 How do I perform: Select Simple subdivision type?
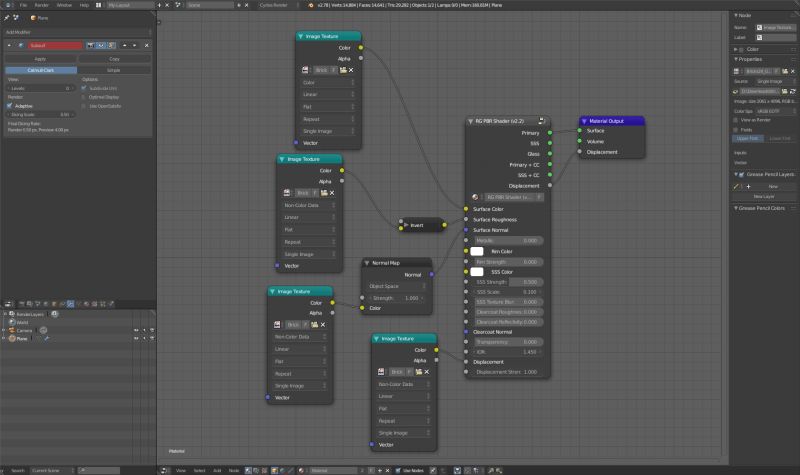[114, 70]
